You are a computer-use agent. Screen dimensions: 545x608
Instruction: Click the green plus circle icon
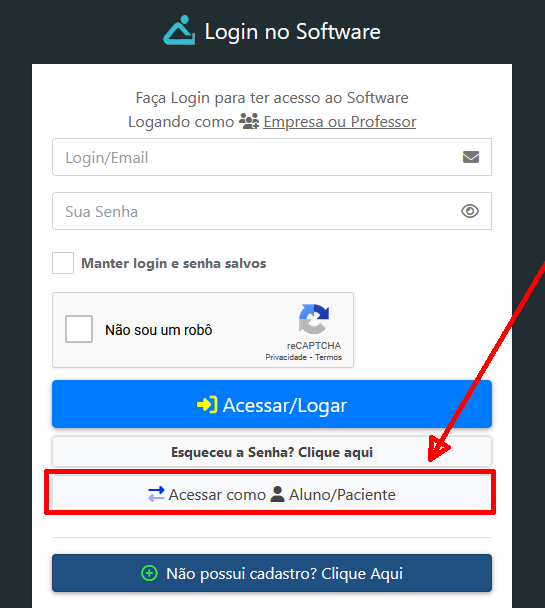tap(149, 573)
